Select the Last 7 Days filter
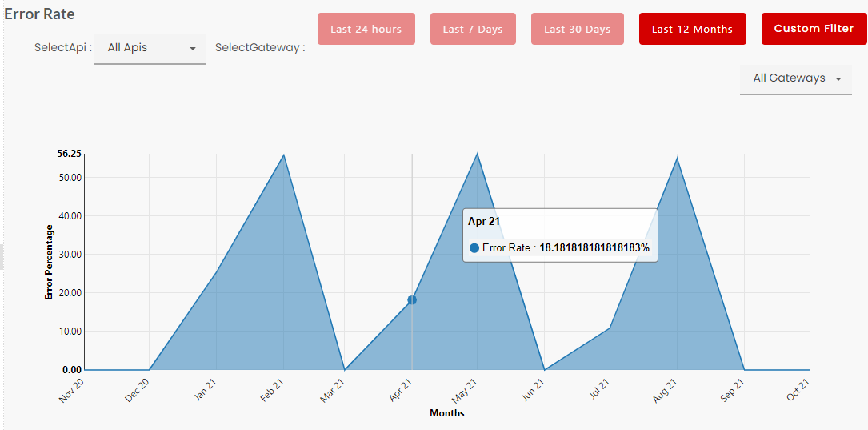Viewport: 868px width, 430px height. click(x=473, y=29)
